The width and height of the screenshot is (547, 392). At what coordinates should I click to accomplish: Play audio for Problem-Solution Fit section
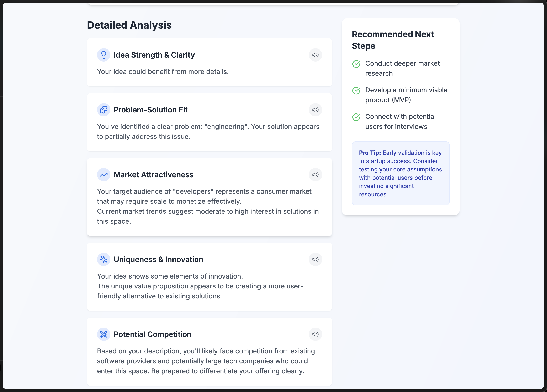(315, 110)
